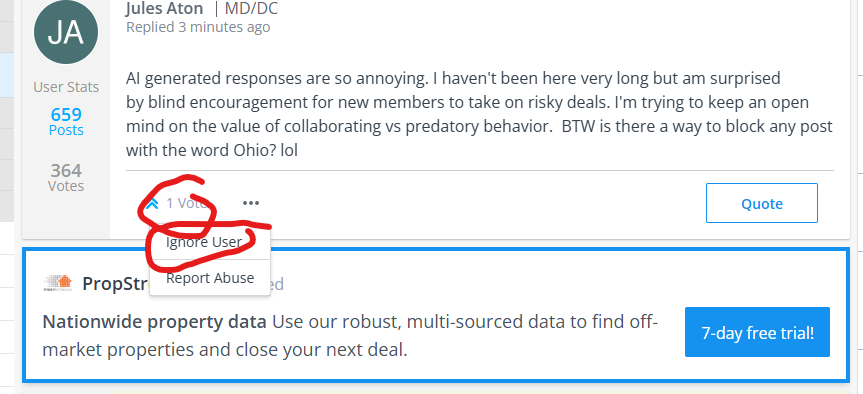863x394 pixels.
Task: View the 364 Votes stat
Action: [66, 177]
